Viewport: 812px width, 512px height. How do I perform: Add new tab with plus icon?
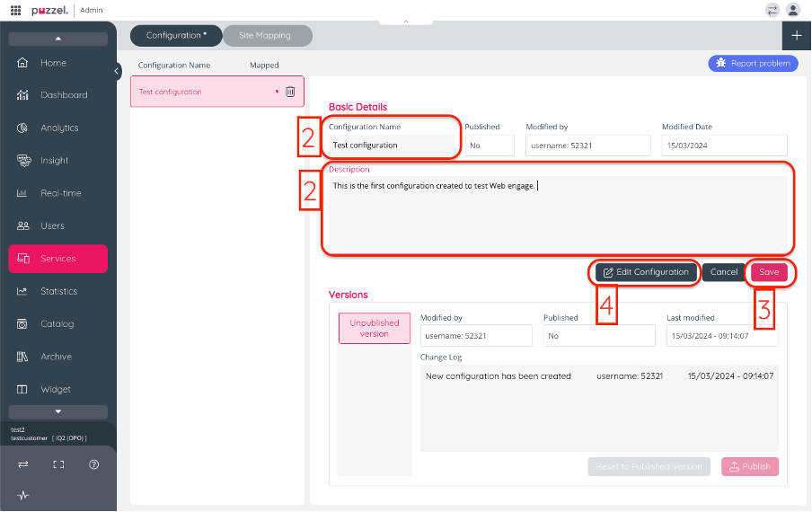[x=797, y=35]
